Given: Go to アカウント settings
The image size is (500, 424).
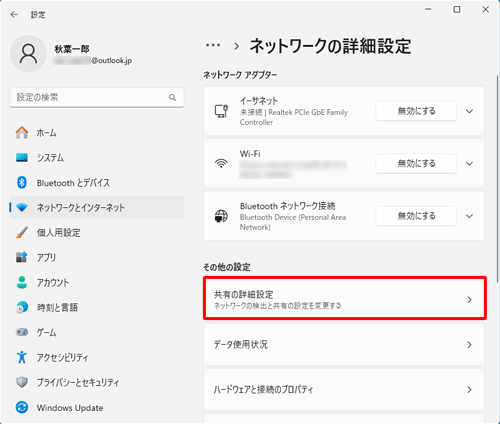Looking at the screenshot, I should [x=97, y=282].
